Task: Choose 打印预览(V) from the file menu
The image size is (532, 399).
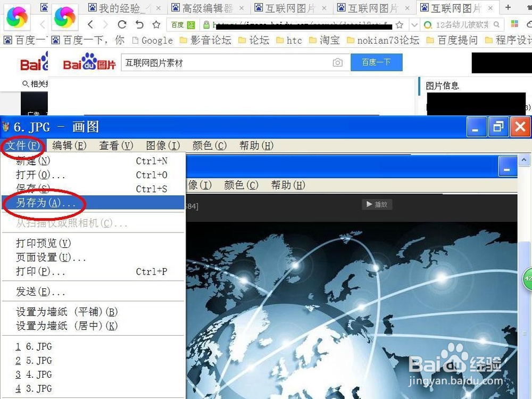Action: tap(93, 243)
